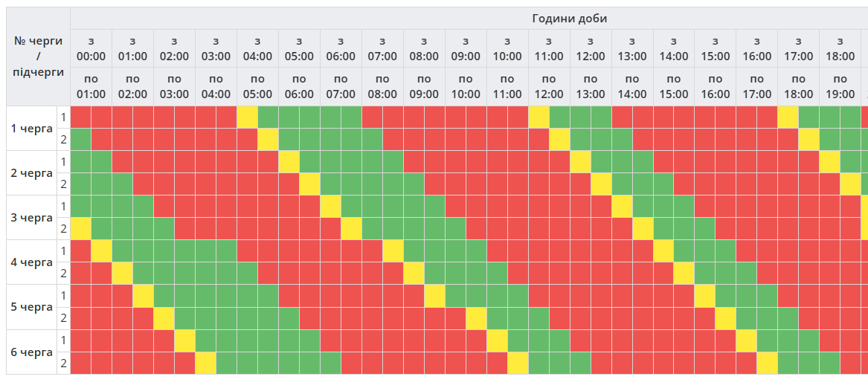The width and height of the screenshot is (868, 391).
Task: Click yellow 12:00 cell in 2 черга subqueue 1
Action: (x=580, y=162)
